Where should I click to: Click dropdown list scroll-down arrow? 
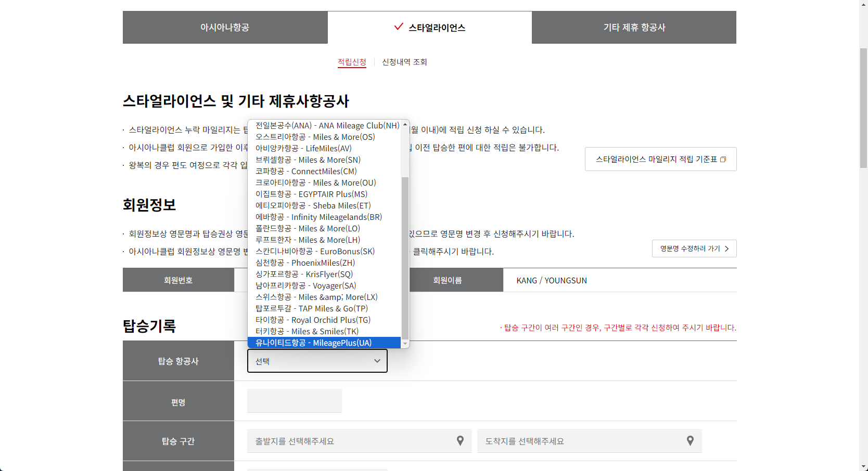[x=405, y=344]
